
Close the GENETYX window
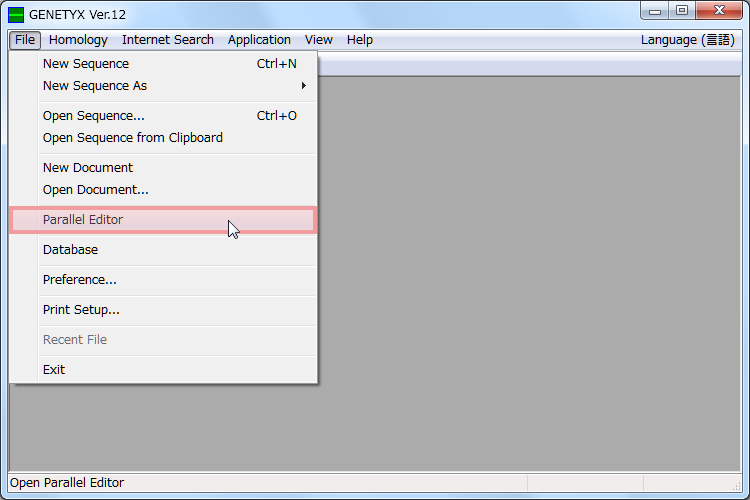click(x=719, y=11)
